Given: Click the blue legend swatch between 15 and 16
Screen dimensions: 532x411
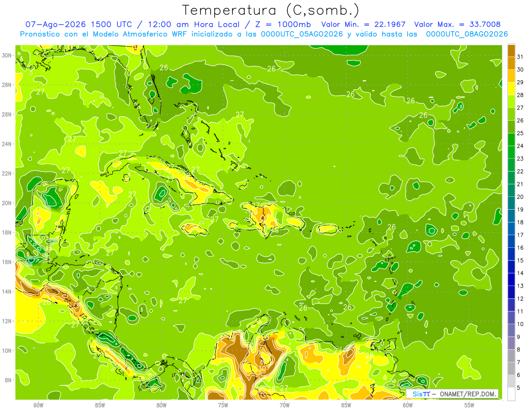Looking at the screenshot, I should point(511,254).
